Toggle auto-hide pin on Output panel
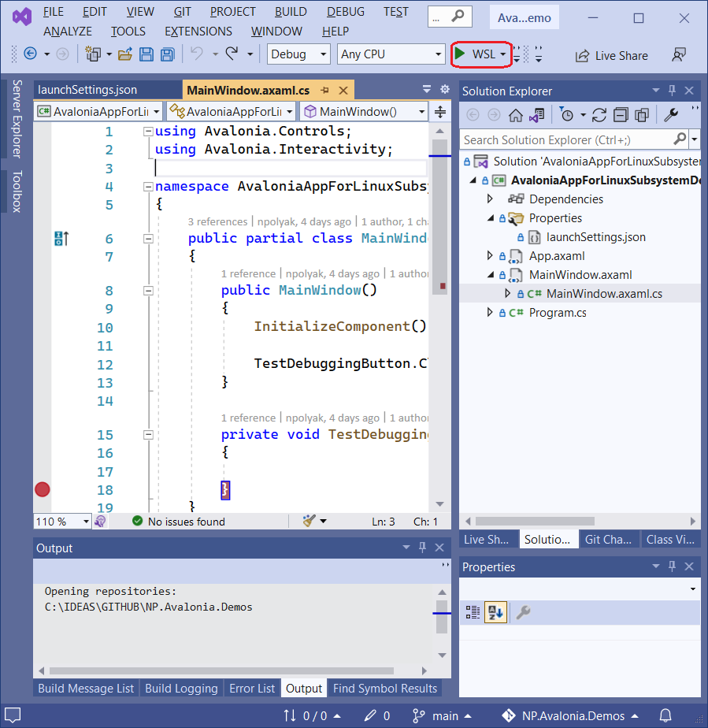708x728 pixels. point(422,548)
